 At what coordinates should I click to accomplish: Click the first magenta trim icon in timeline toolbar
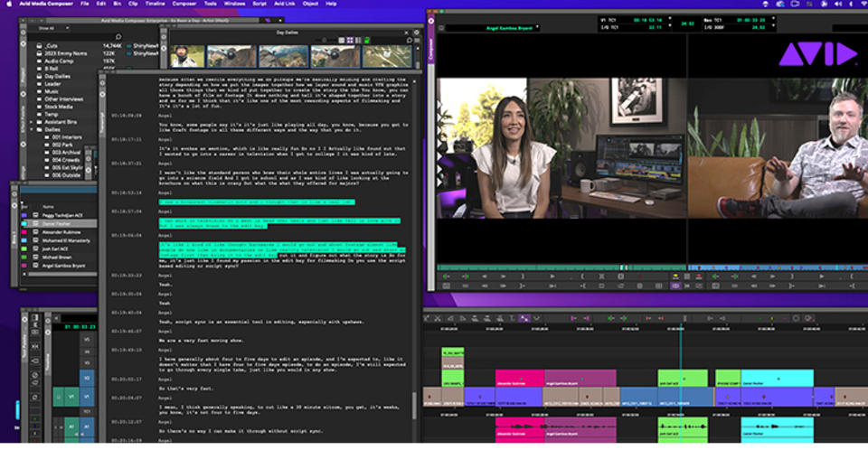click(573, 318)
